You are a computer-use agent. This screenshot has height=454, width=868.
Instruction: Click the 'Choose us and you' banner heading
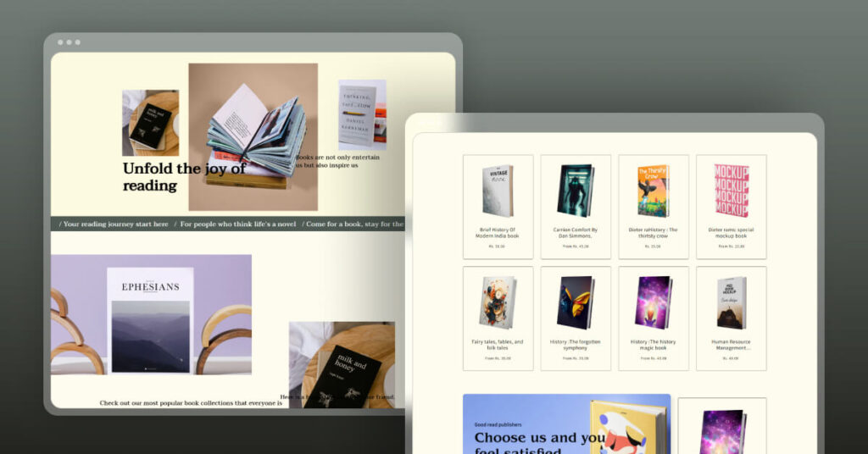coord(539,438)
